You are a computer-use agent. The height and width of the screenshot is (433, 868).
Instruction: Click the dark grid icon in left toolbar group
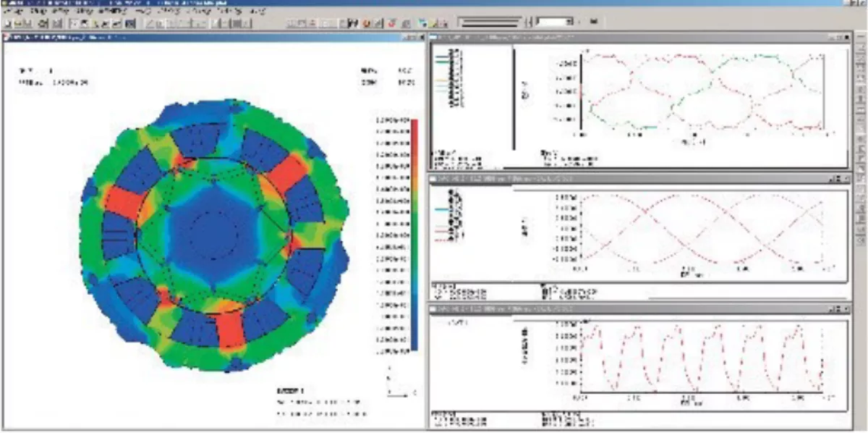[x=130, y=24]
